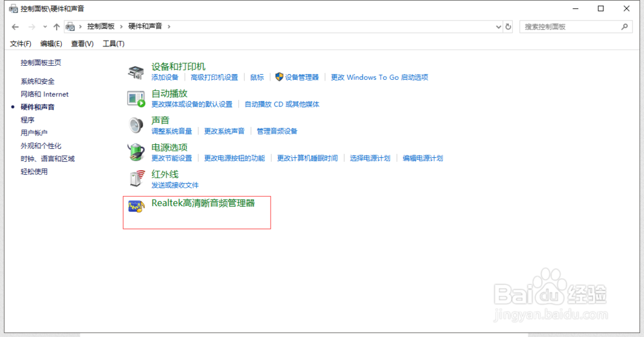Expand the chevron after 硬件和声音 breadcrumb
This screenshot has height=337, width=644.
(169, 26)
